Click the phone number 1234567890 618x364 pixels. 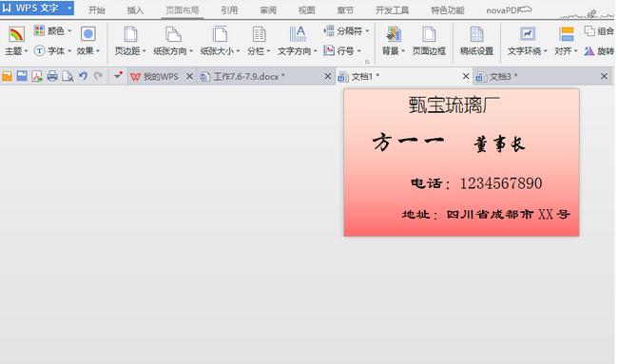[501, 183]
